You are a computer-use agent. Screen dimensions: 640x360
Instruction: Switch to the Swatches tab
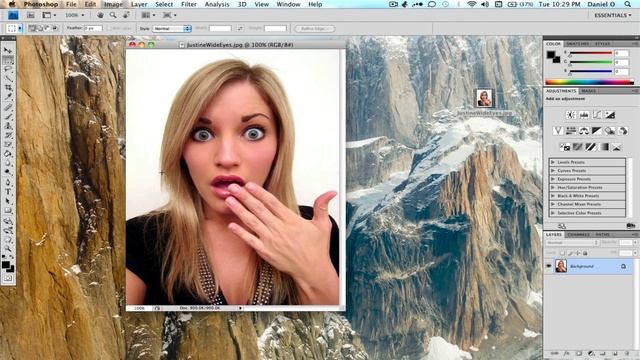click(x=578, y=44)
